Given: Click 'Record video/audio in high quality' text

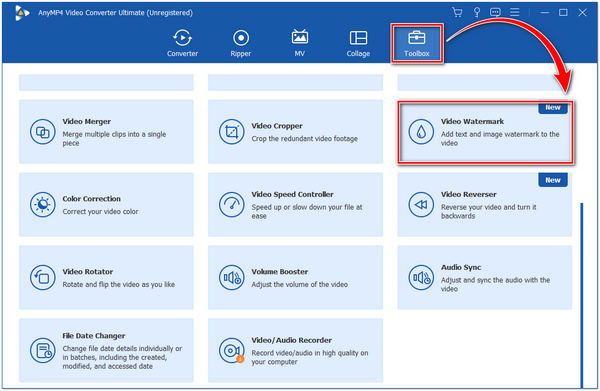Looking at the screenshot, I should (310, 357).
